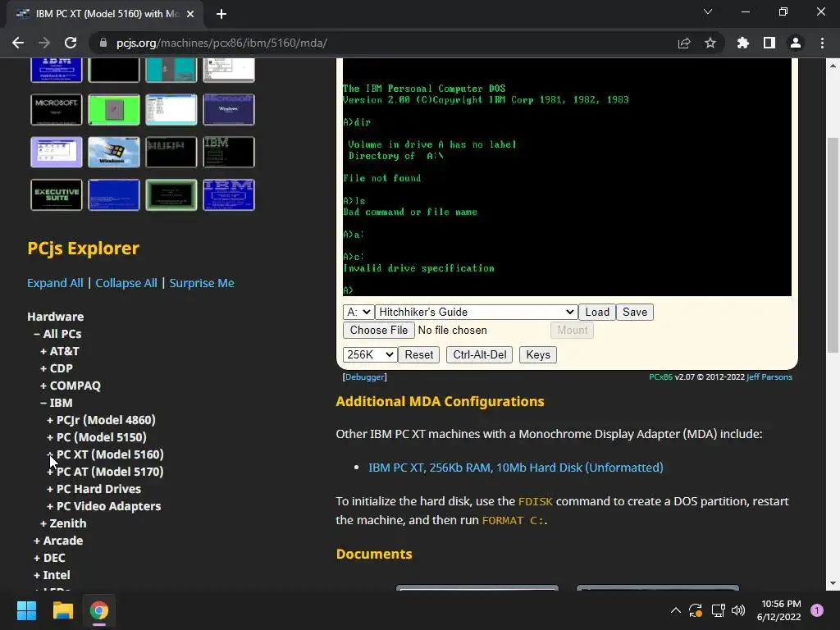Bookmark this page with the star icon
This screenshot has width=840, height=630.
pos(710,43)
